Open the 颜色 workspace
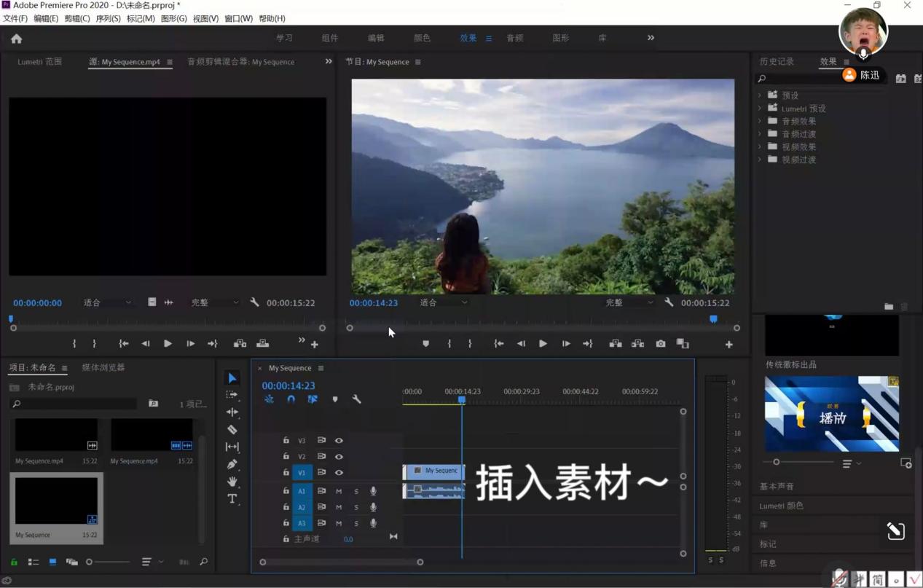Image resolution: width=923 pixels, height=588 pixels. point(422,38)
